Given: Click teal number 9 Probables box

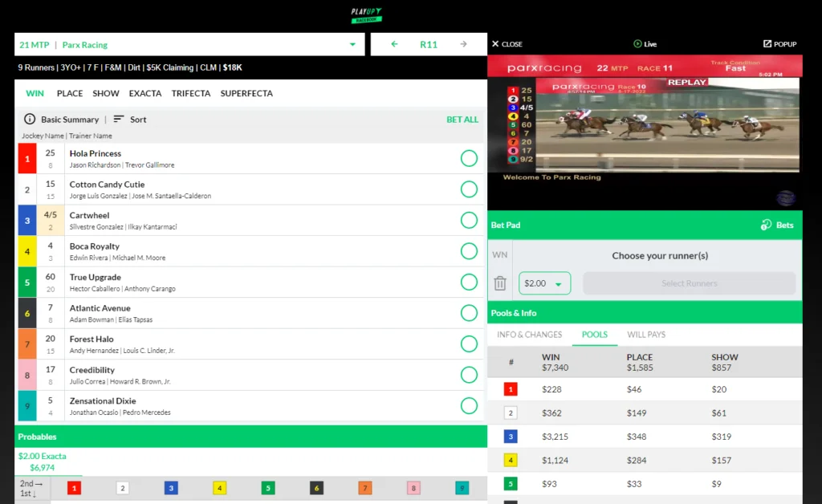Looking at the screenshot, I should pyautogui.click(x=462, y=488).
